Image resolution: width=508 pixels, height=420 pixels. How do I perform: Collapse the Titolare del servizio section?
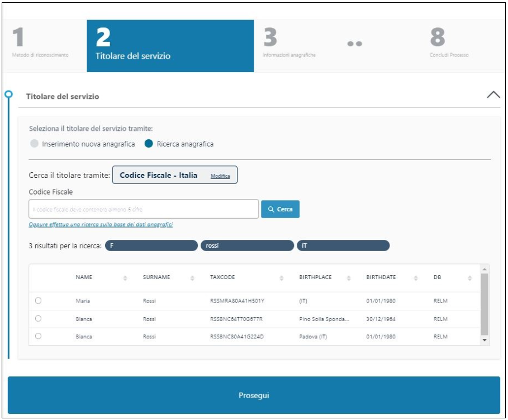pos(493,95)
